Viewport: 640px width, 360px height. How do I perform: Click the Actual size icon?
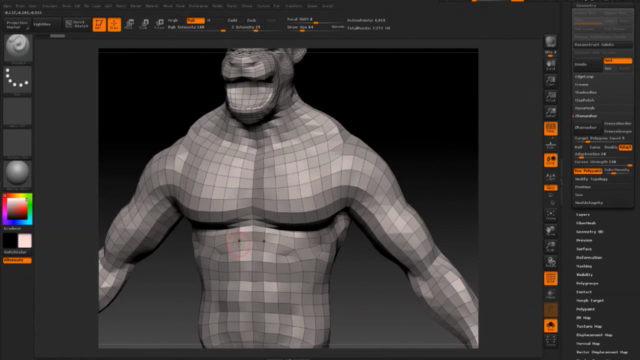pyautogui.click(x=551, y=97)
